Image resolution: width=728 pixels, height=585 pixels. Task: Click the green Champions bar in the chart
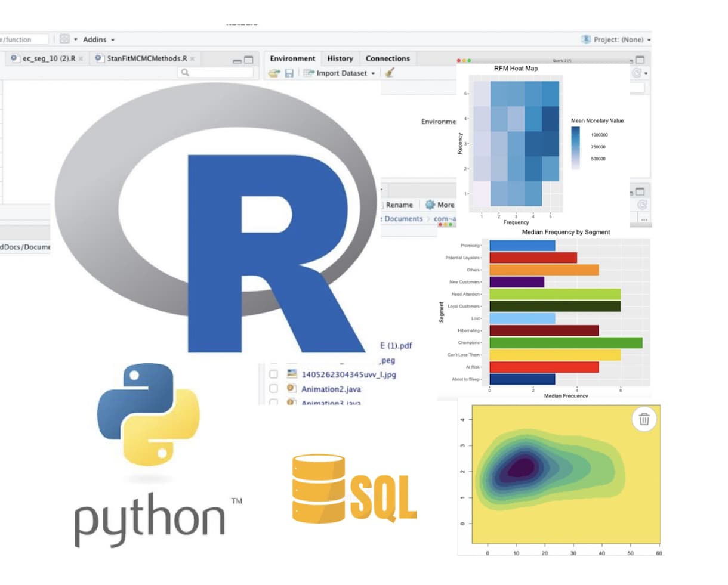click(566, 343)
